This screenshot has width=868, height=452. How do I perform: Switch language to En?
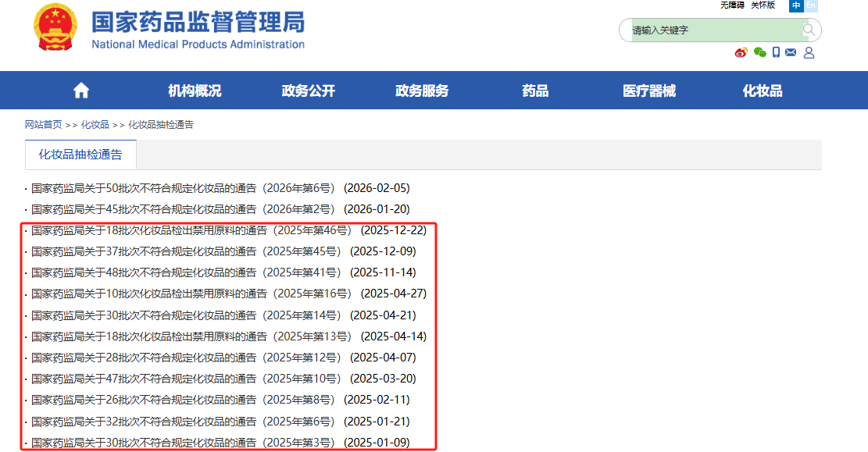[x=810, y=5]
